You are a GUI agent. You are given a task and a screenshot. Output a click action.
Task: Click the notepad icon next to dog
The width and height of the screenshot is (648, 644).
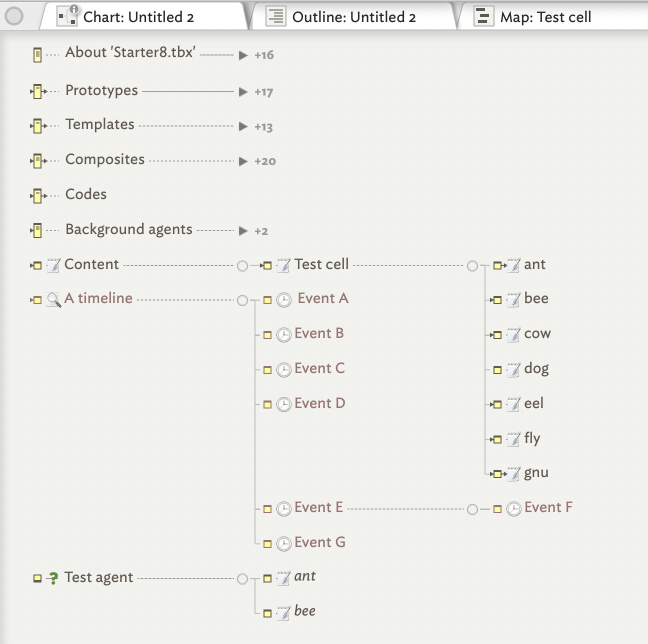point(513,370)
